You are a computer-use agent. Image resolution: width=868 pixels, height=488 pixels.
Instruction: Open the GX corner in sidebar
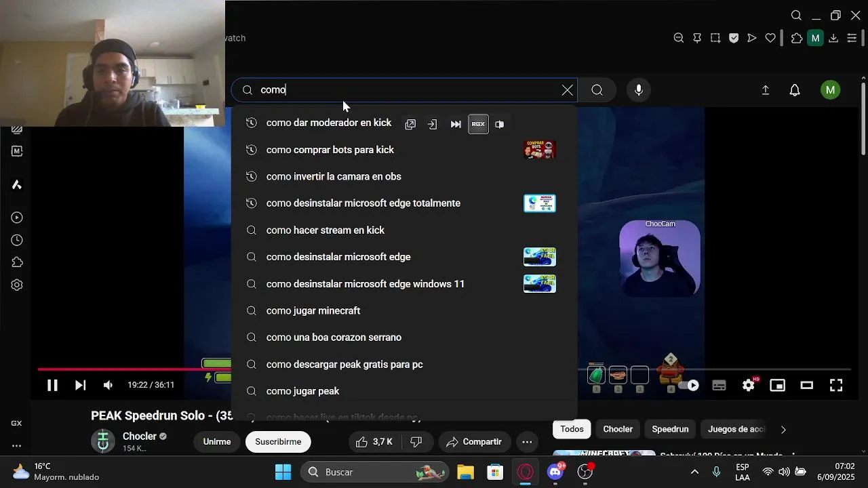click(x=16, y=423)
